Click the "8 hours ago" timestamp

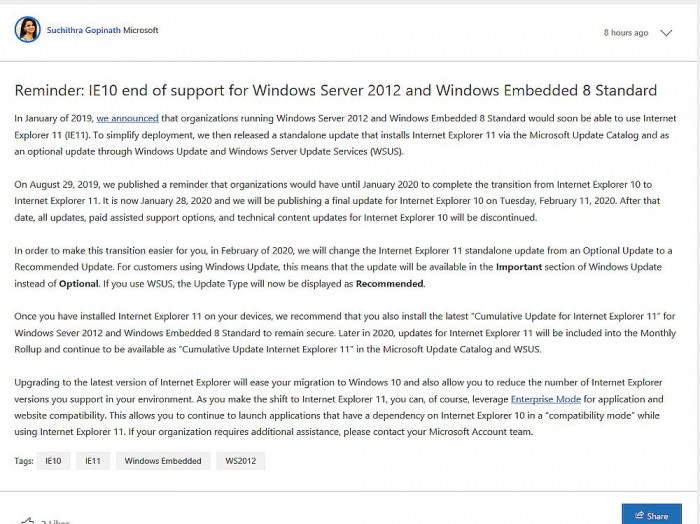(x=625, y=33)
